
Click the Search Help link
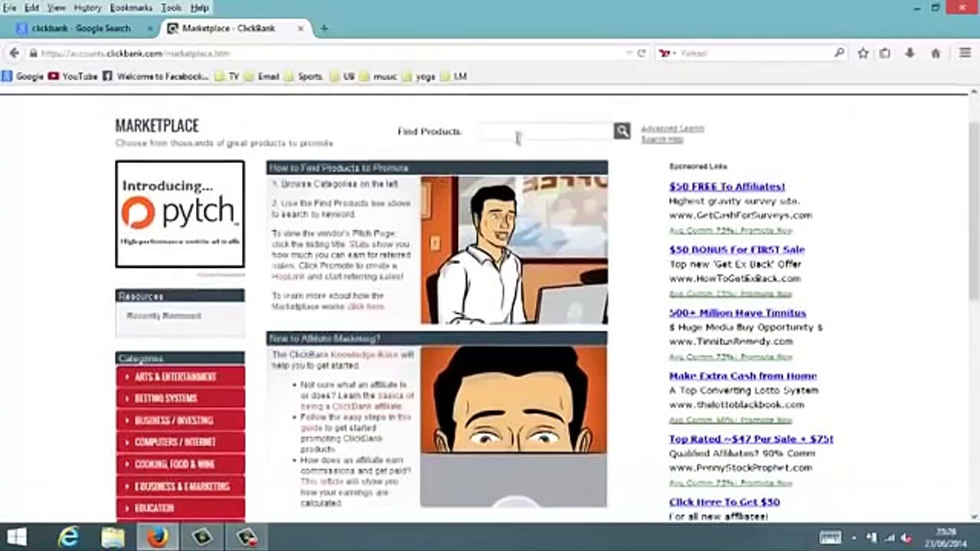click(662, 139)
